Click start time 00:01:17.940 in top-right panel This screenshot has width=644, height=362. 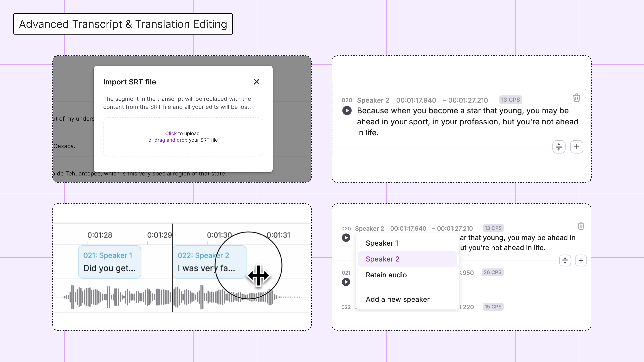point(416,100)
